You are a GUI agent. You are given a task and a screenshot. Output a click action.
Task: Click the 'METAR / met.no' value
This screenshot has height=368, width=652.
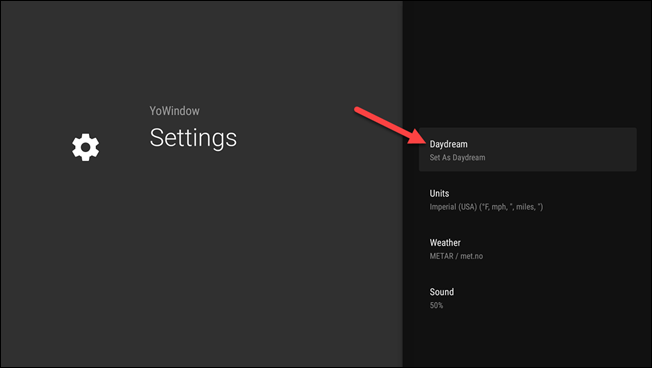tap(456, 256)
